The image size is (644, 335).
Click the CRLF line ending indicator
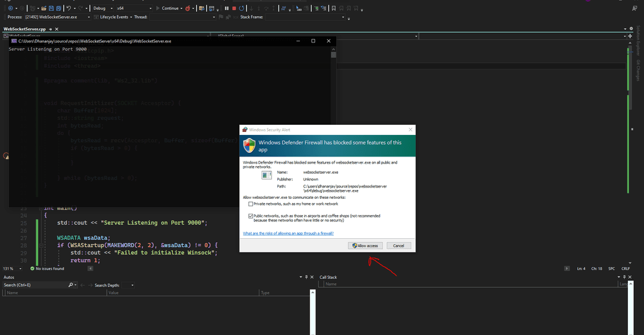(x=626, y=269)
